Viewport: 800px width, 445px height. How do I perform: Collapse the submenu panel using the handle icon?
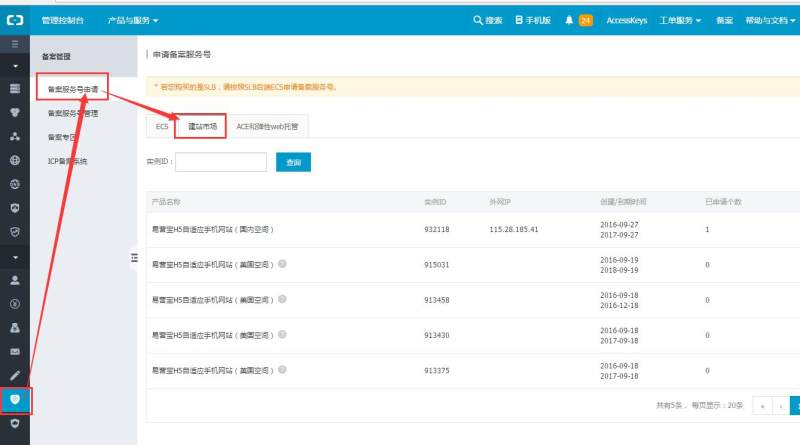pos(134,258)
